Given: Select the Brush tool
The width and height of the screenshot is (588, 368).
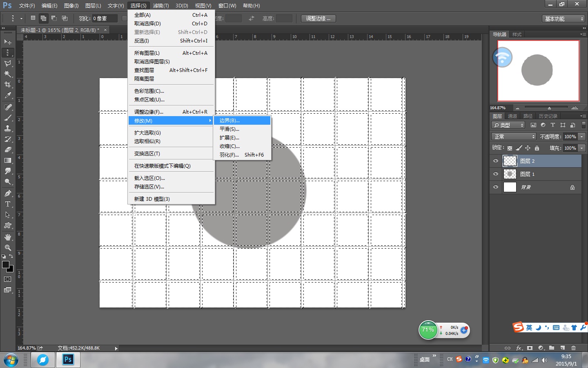Looking at the screenshot, I should [8, 118].
